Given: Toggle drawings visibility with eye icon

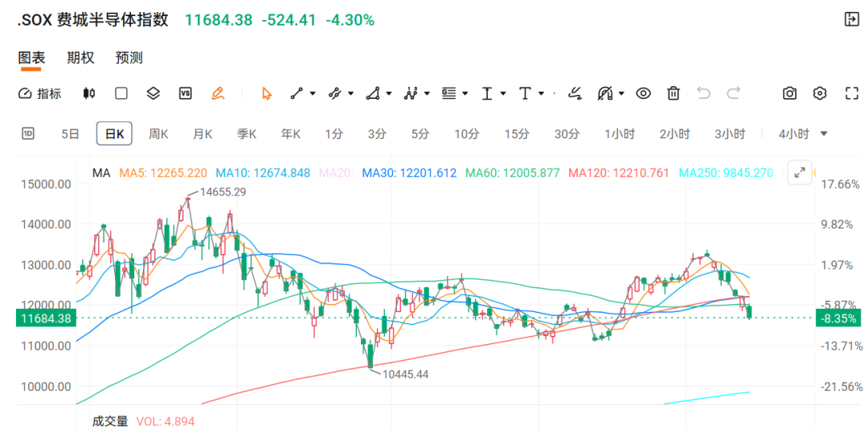Looking at the screenshot, I should coord(643,93).
